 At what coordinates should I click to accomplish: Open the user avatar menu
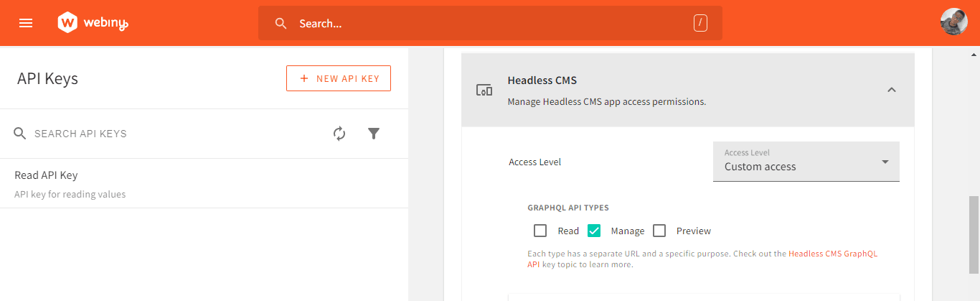[x=953, y=22]
